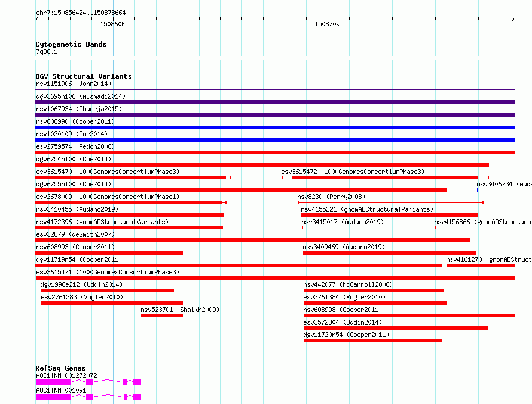Image resolution: width=532 pixels, height=404 pixels.
Task: Click the nsv608993 (Cooper2011) variant label
Action: 75,247
